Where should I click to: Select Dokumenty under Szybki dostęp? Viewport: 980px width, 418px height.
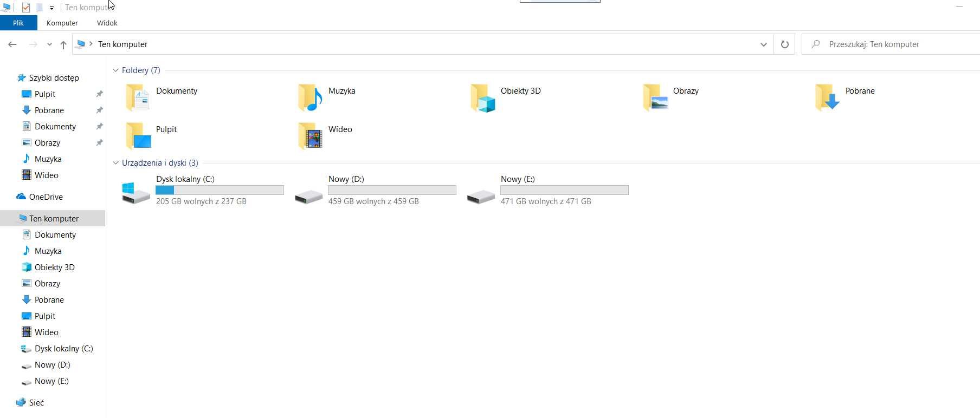[x=55, y=126]
